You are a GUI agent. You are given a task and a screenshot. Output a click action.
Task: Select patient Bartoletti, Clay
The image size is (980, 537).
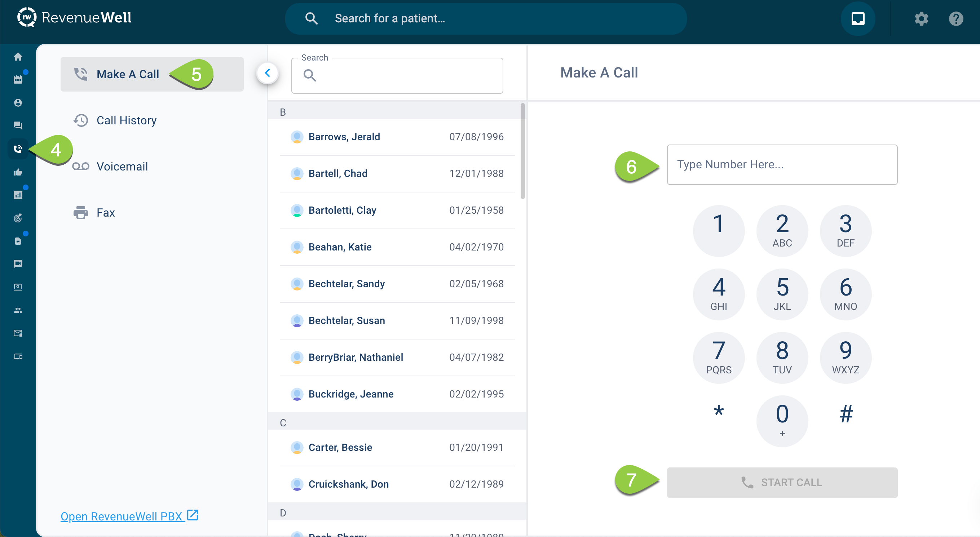343,210
